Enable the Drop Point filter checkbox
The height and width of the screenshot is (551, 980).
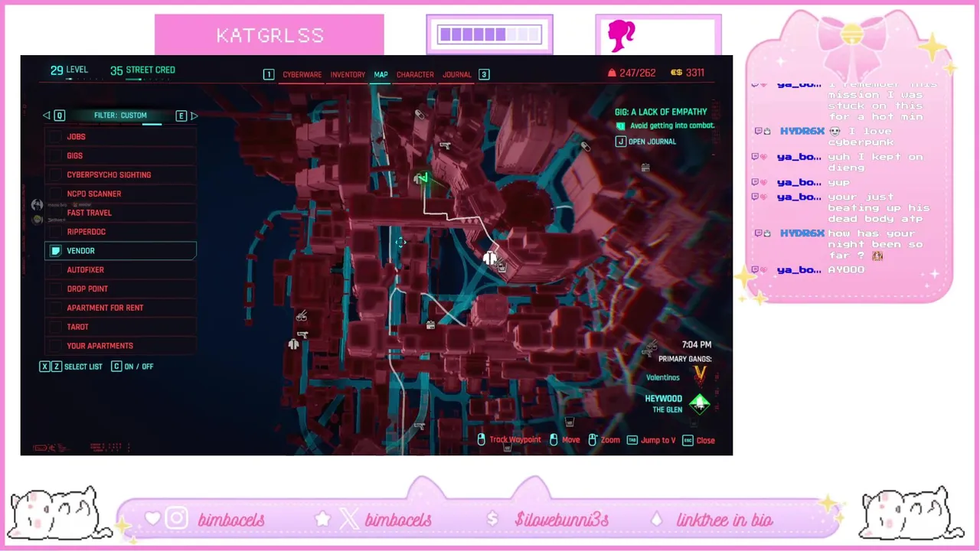(55, 289)
